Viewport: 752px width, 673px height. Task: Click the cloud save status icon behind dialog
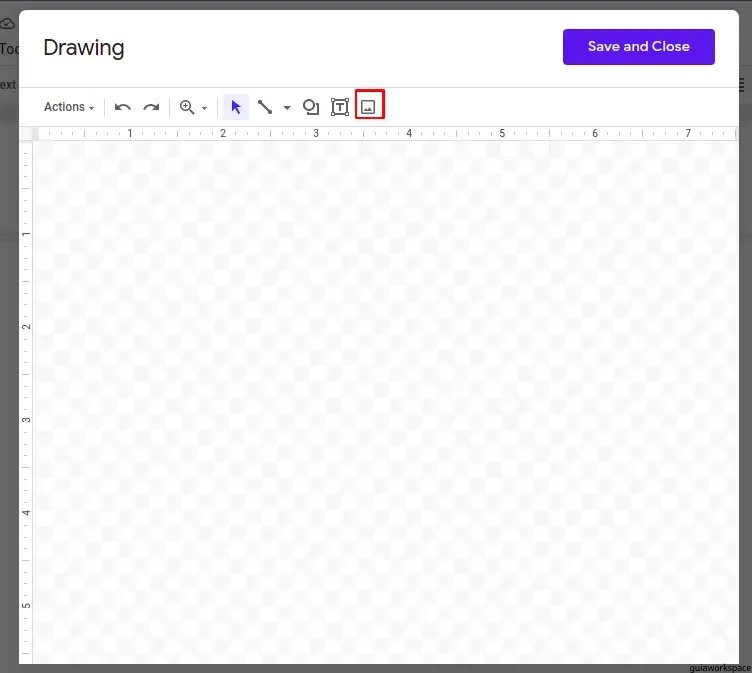(x=7, y=24)
